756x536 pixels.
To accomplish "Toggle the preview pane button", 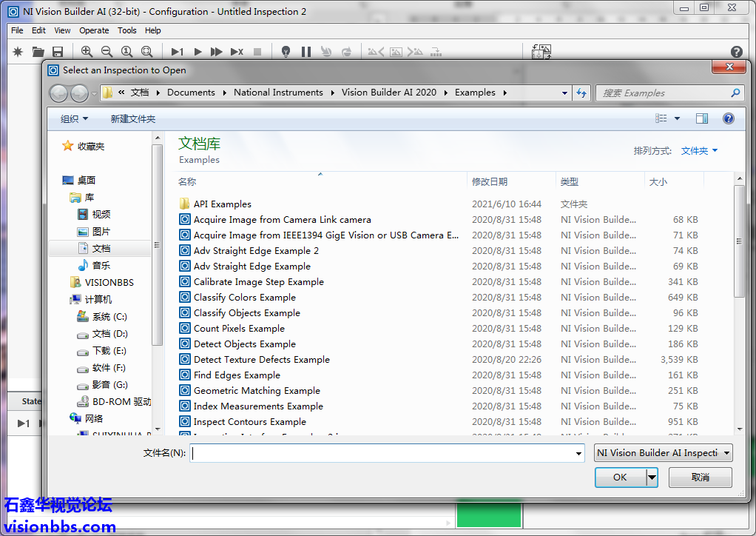I will [x=701, y=118].
